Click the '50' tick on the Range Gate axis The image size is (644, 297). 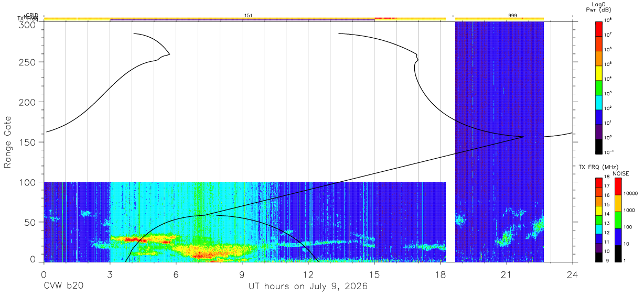31,222
